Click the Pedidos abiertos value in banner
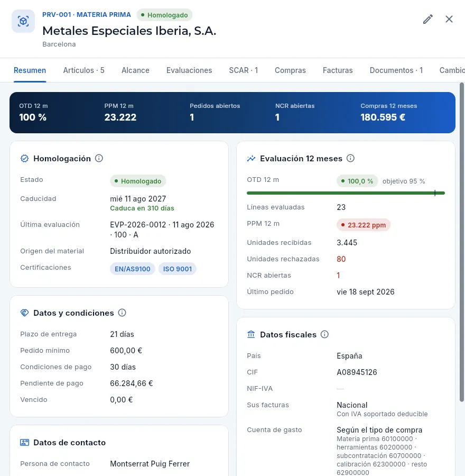The width and height of the screenshot is (465, 476). (x=192, y=117)
